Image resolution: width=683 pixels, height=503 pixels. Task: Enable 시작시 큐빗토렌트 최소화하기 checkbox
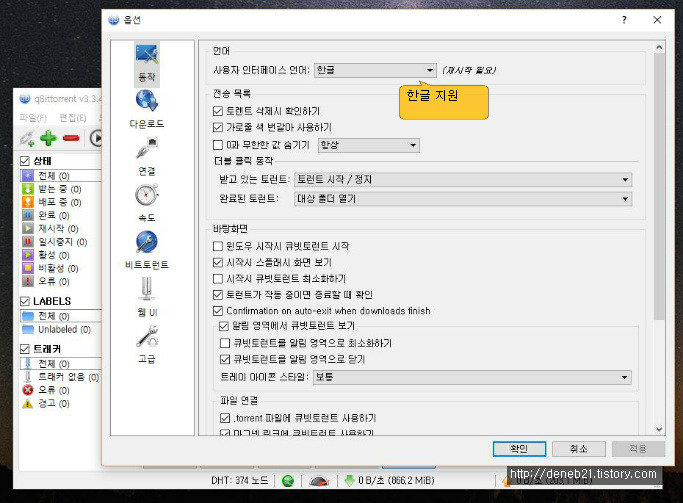click(x=218, y=278)
